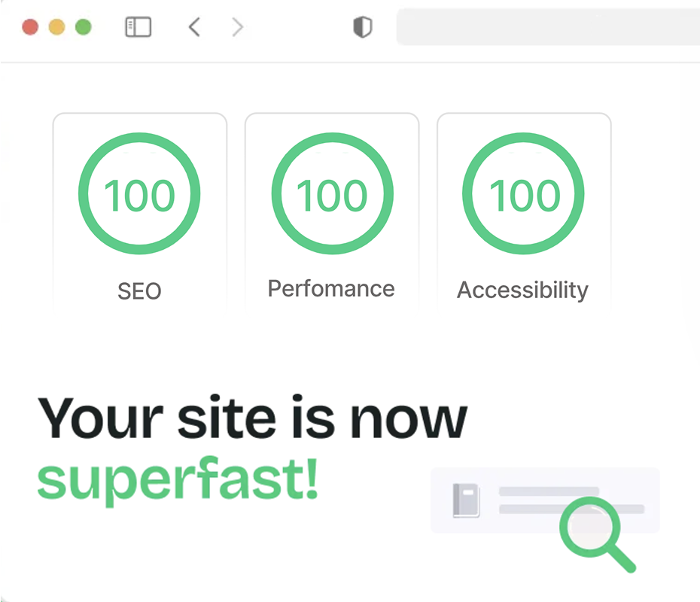Select the SEO label text
Viewport: 700px width, 602px height.
[139, 291]
